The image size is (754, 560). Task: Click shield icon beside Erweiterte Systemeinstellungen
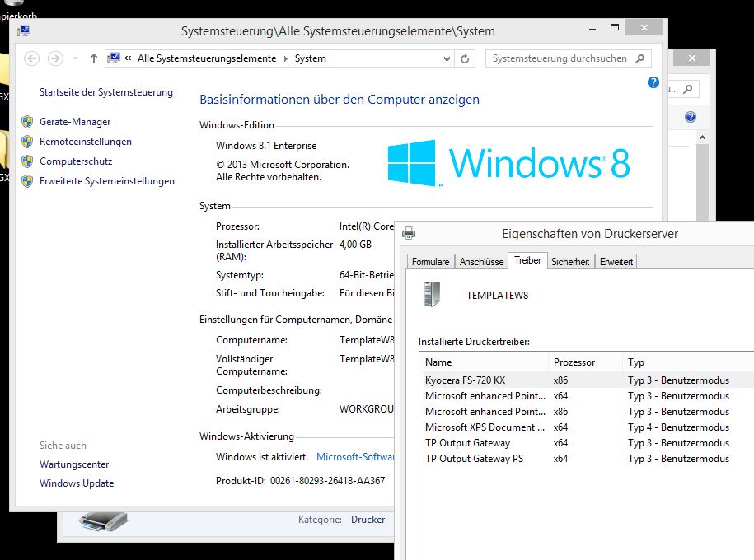click(27, 180)
